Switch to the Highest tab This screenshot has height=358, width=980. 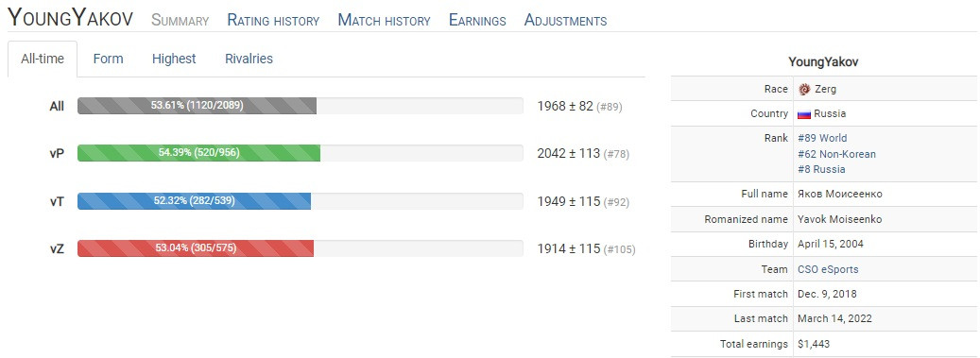(x=174, y=59)
